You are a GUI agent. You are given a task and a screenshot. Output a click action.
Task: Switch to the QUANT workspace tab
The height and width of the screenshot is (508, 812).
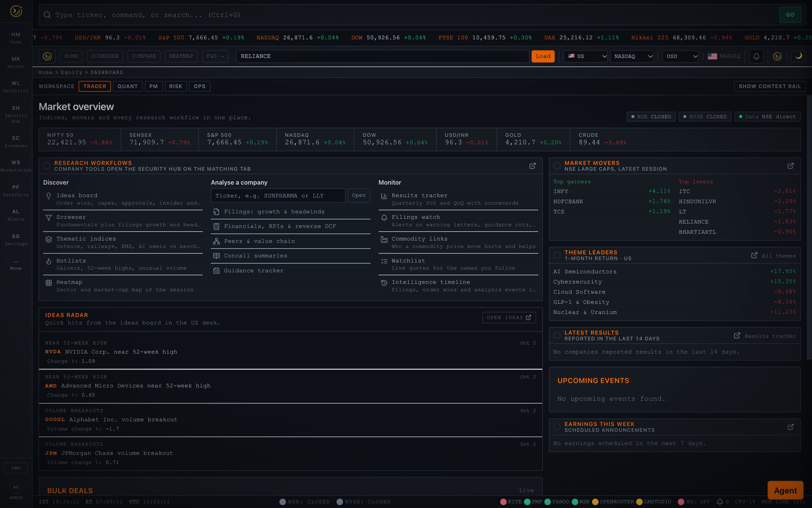click(128, 86)
